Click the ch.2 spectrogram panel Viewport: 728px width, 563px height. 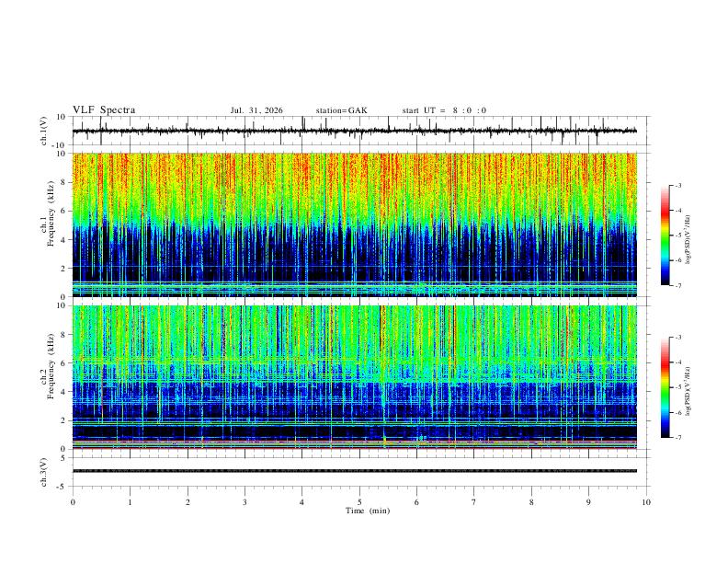[355, 377]
